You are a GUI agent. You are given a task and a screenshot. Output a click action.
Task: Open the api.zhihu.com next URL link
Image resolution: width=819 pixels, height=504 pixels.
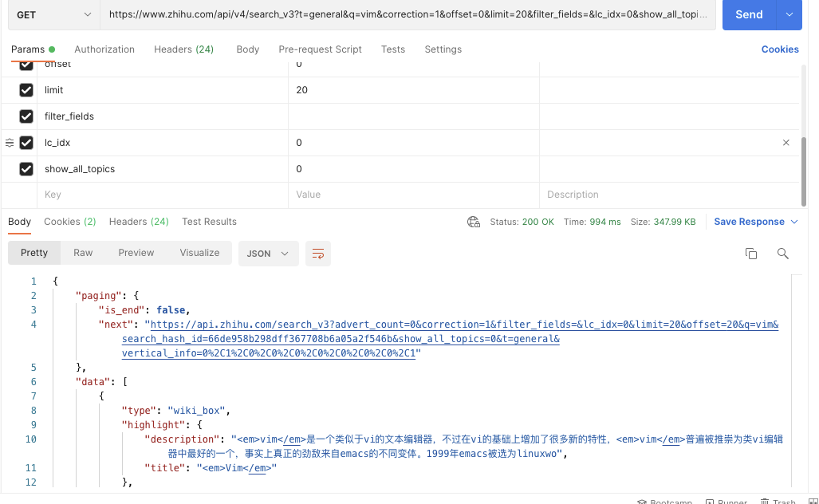(x=451, y=338)
